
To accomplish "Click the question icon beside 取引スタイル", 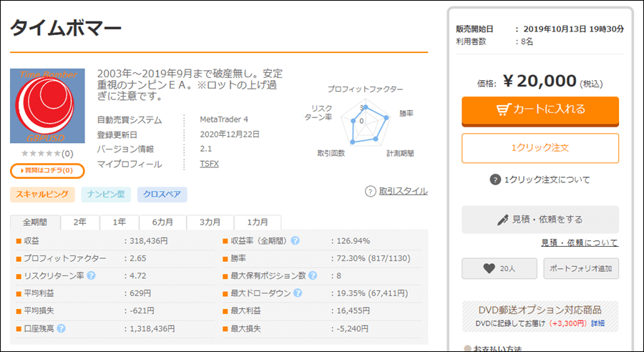I will (x=371, y=192).
